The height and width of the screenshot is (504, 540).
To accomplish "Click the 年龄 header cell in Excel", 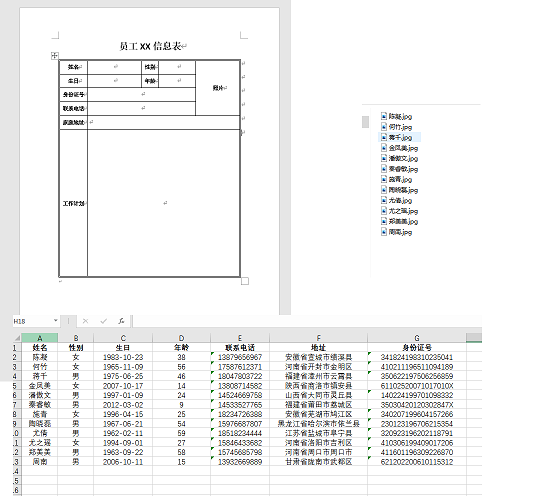I will tap(181, 348).
